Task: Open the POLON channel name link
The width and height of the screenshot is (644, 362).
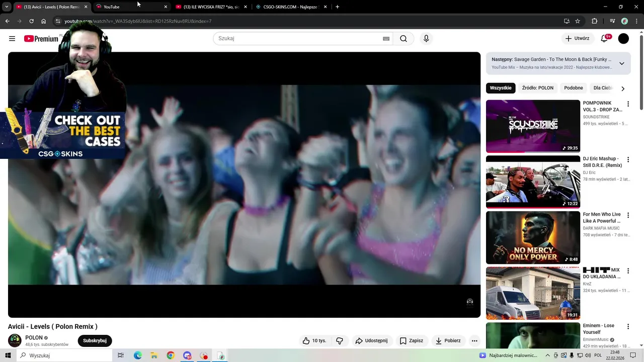Action: click(34, 338)
